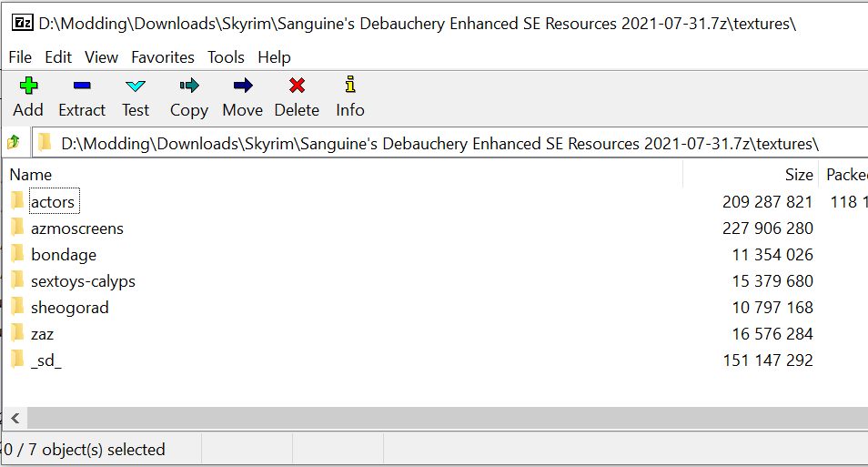Click the horizontal scrollbar left arrow

click(15, 418)
